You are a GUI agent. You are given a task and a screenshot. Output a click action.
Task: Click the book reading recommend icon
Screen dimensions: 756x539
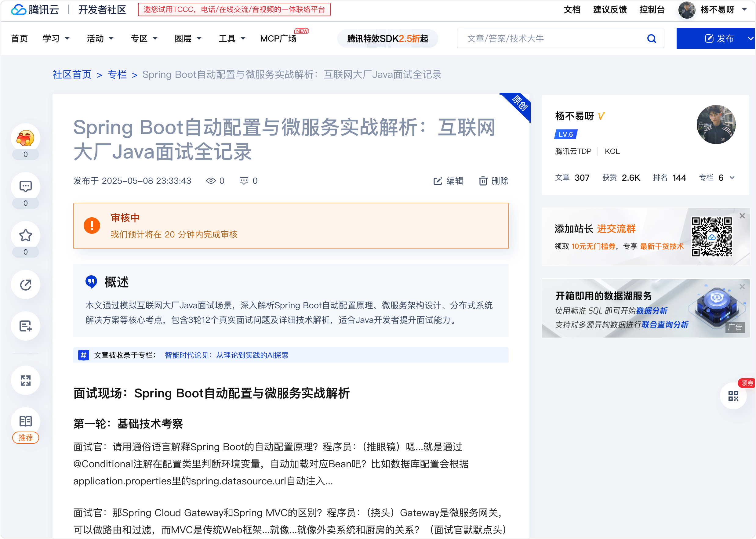point(26,421)
